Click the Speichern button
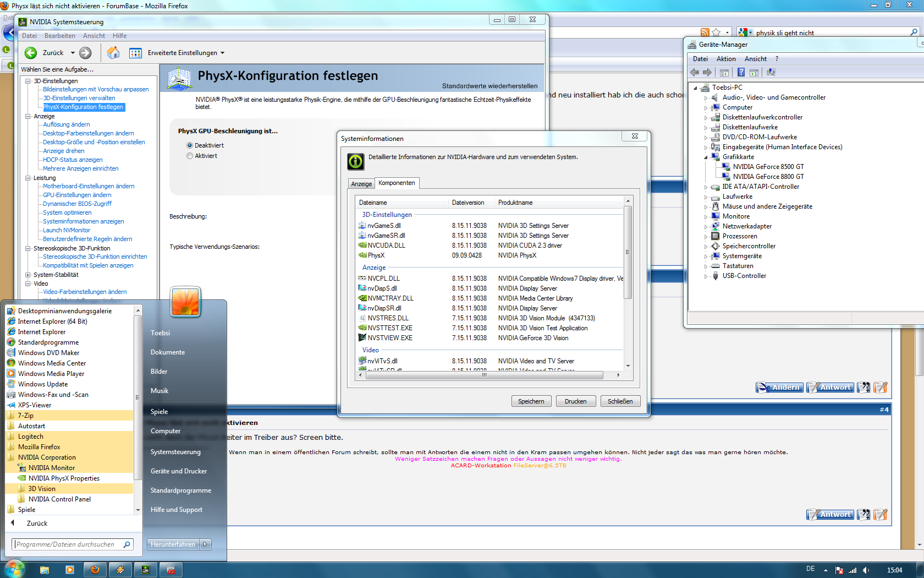The height and width of the screenshot is (578, 924). (531, 401)
